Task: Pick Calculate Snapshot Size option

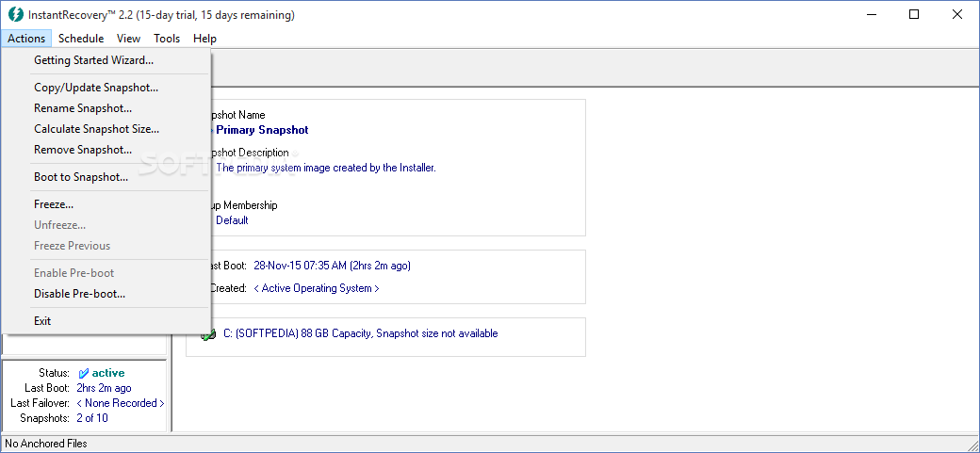Action: click(106, 129)
